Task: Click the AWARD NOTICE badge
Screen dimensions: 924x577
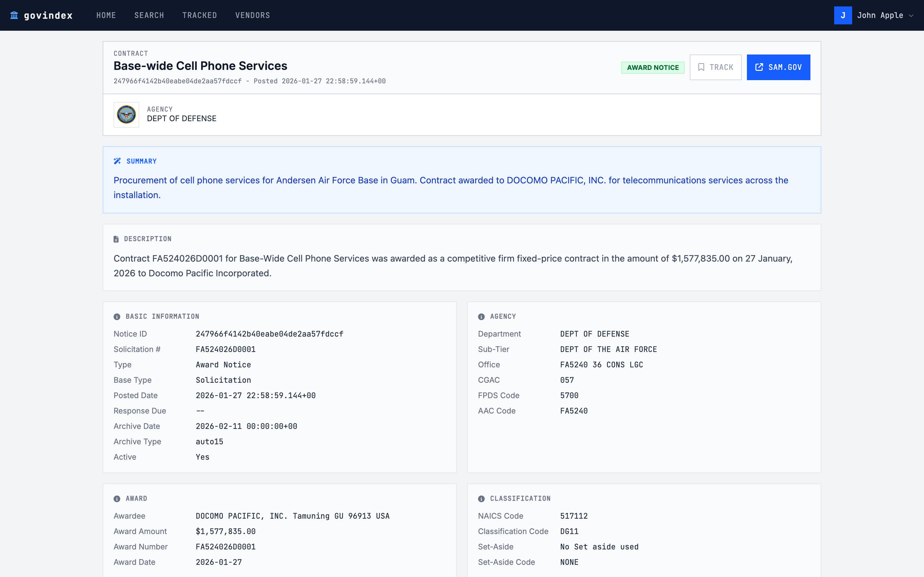Action: [653, 67]
